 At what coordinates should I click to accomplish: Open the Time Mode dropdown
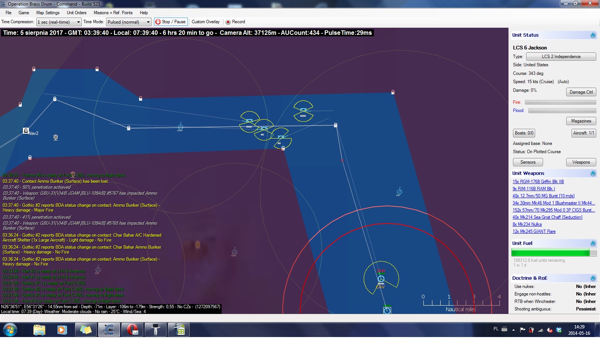(129, 22)
